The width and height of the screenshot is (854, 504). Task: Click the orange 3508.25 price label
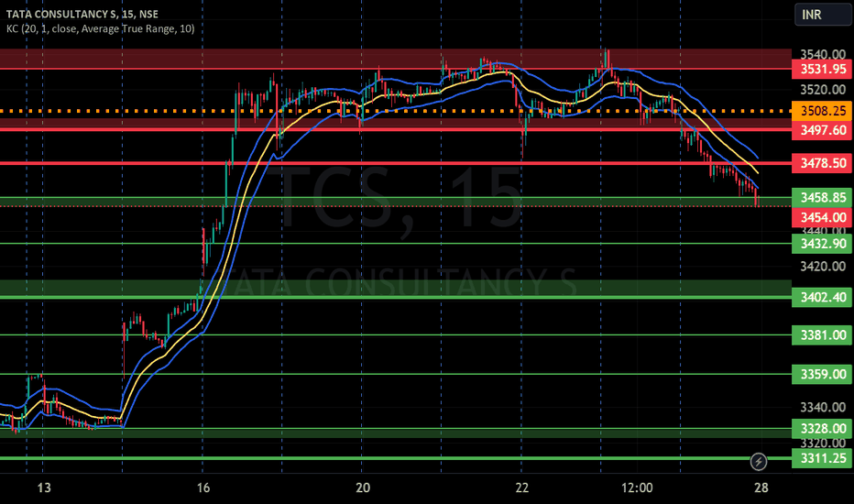(x=822, y=111)
